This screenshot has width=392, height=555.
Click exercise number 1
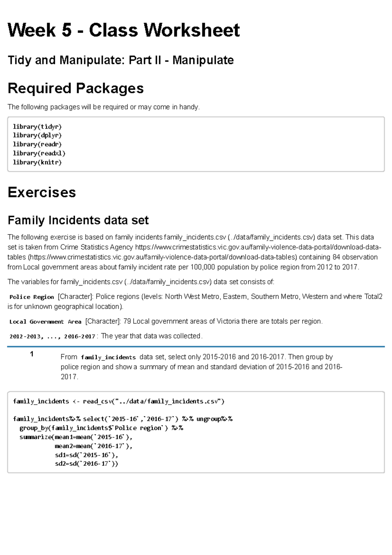point(32,354)
